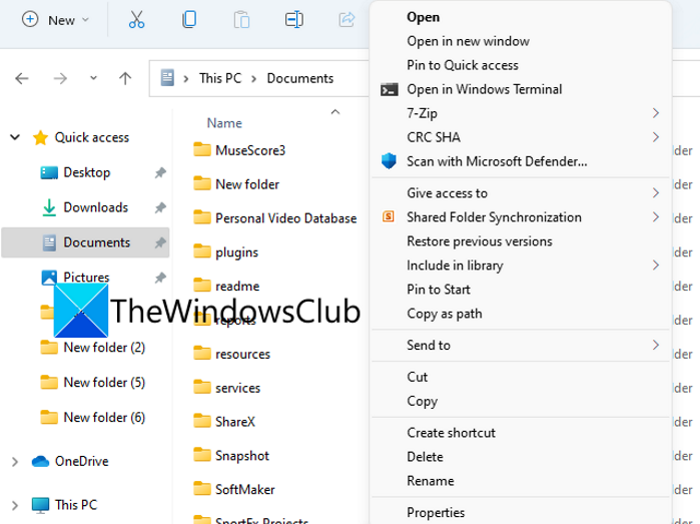Click pin icon next to Pictures

[160, 278]
